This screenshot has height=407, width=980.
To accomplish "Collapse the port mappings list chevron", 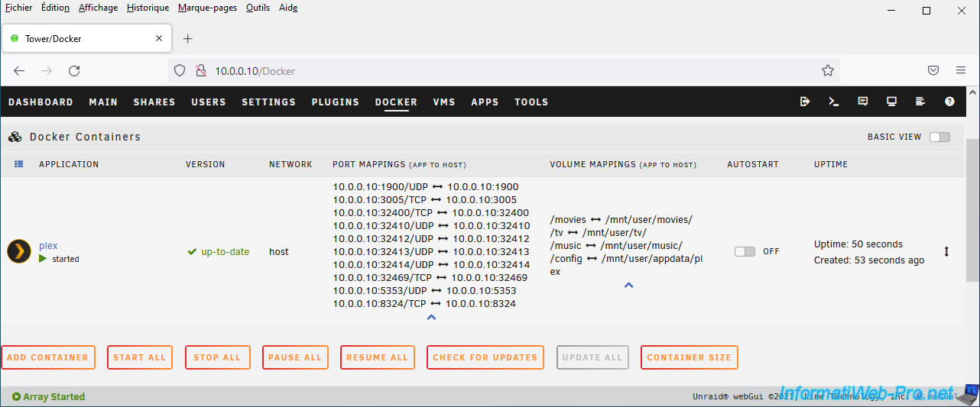I will [x=431, y=317].
